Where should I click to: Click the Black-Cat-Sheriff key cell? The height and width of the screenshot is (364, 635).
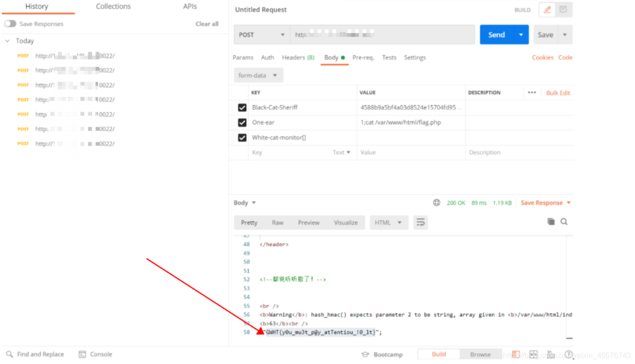click(x=302, y=108)
